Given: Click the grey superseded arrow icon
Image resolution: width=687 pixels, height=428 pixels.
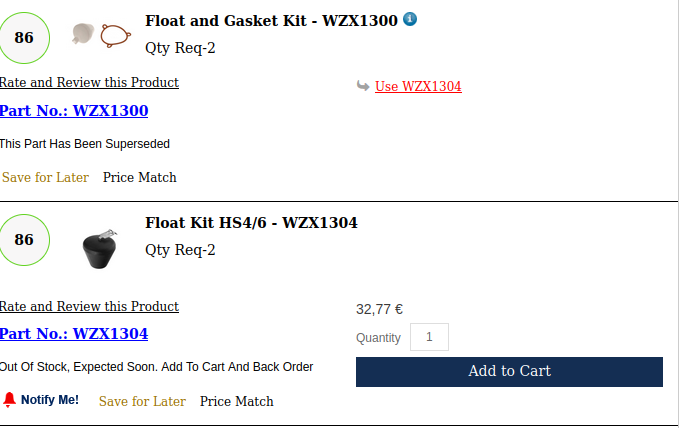Looking at the screenshot, I should pos(363,86).
